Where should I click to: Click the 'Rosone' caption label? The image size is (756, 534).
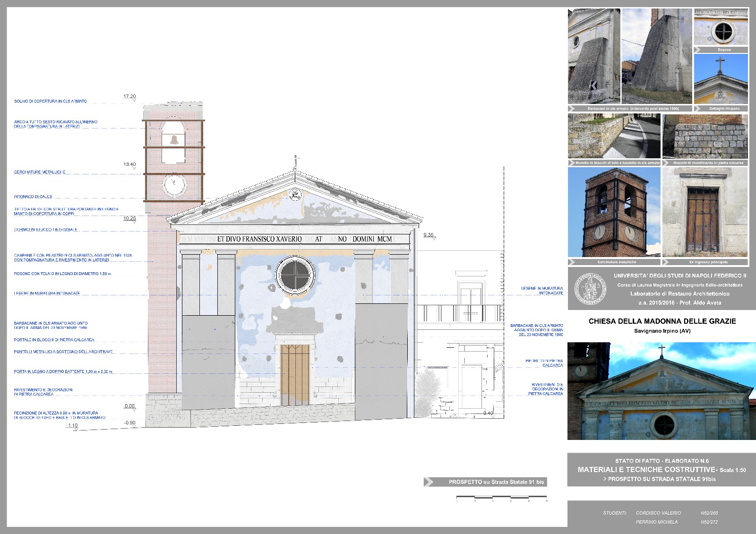pos(724,50)
